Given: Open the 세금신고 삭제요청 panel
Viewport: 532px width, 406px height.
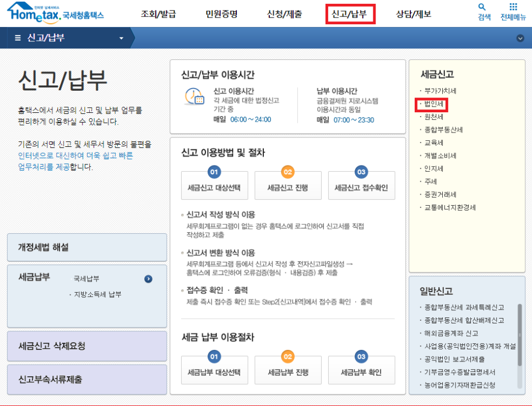Looking at the screenshot, I should pyautogui.click(x=87, y=346).
